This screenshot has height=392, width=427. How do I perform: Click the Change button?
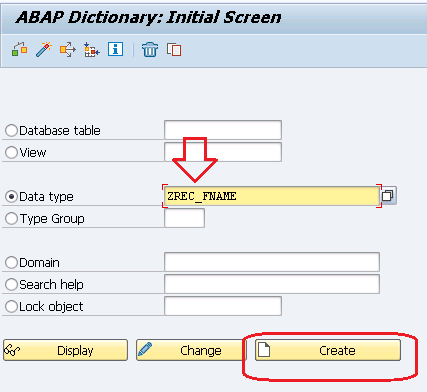(x=190, y=350)
